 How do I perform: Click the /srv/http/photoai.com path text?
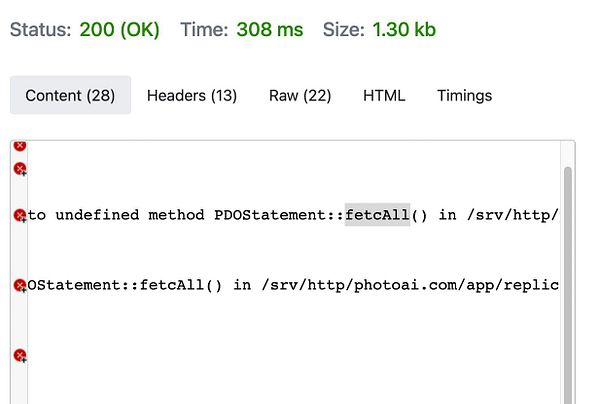342,285
